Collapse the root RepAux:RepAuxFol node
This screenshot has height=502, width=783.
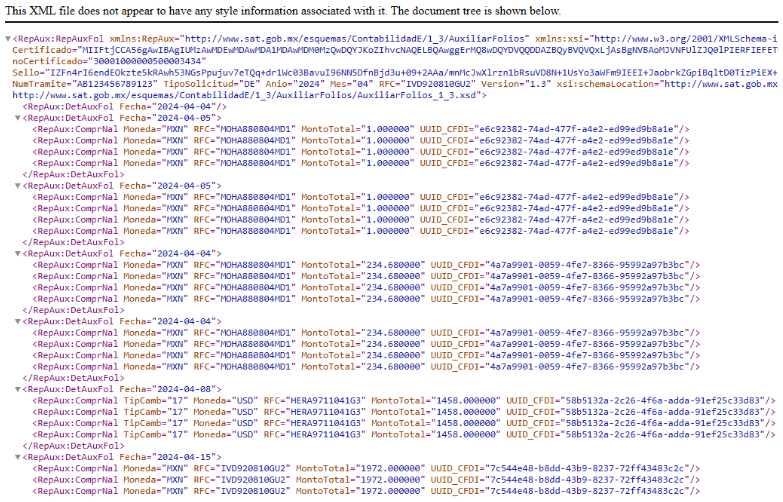click(x=7, y=39)
